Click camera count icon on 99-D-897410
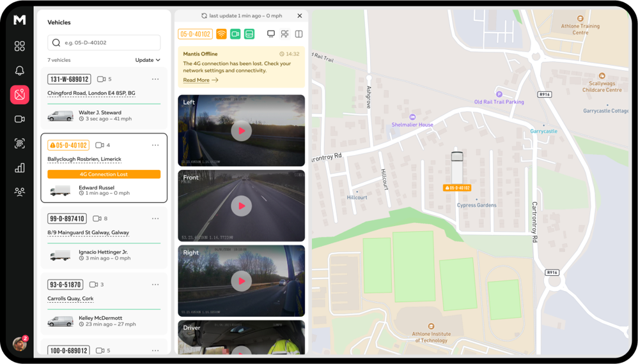Image resolution: width=638 pixels, height=364 pixels. coord(97,218)
